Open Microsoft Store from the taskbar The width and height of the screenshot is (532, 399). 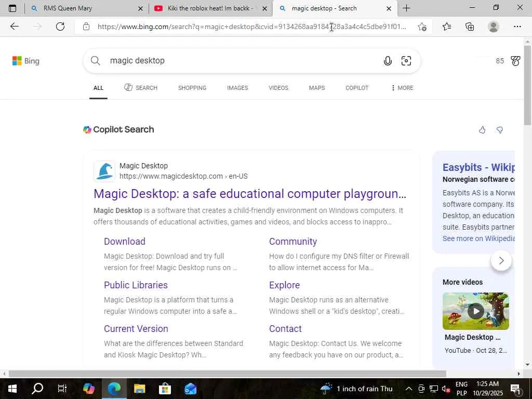pos(165,389)
